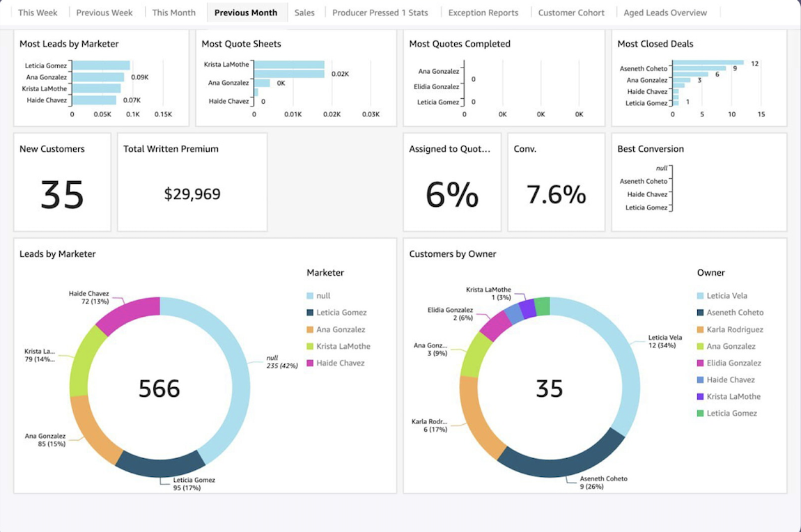The height and width of the screenshot is (532, 801).
Task: Click Krista LaMothe swatch in Owner legend
Action: (x=701, y=397)
